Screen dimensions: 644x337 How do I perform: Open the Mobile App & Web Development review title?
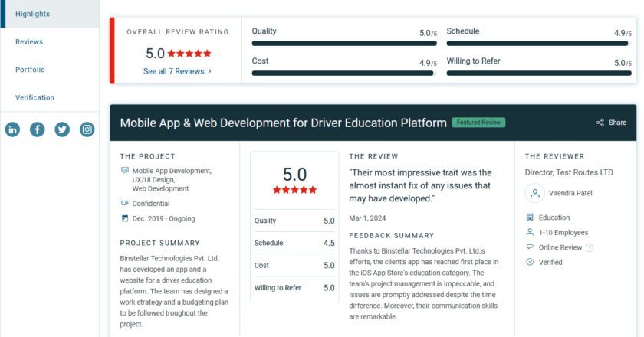pyautogui.click(x=284, y=123)
